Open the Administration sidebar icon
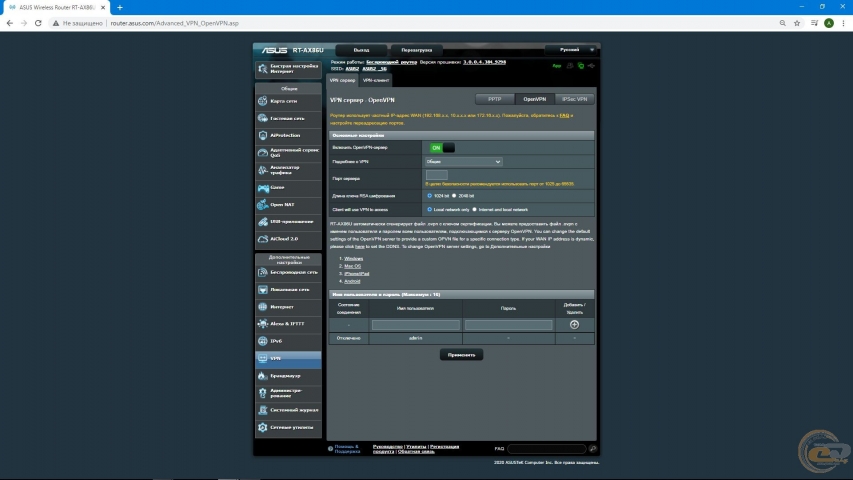The width and height of the screenshot is (853, 480). click(263, 393)
